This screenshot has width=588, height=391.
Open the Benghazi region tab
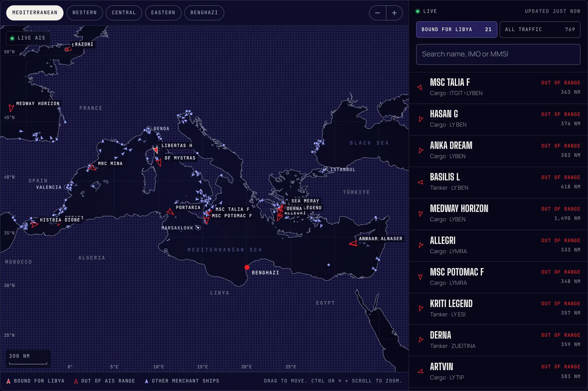(204, 13)
